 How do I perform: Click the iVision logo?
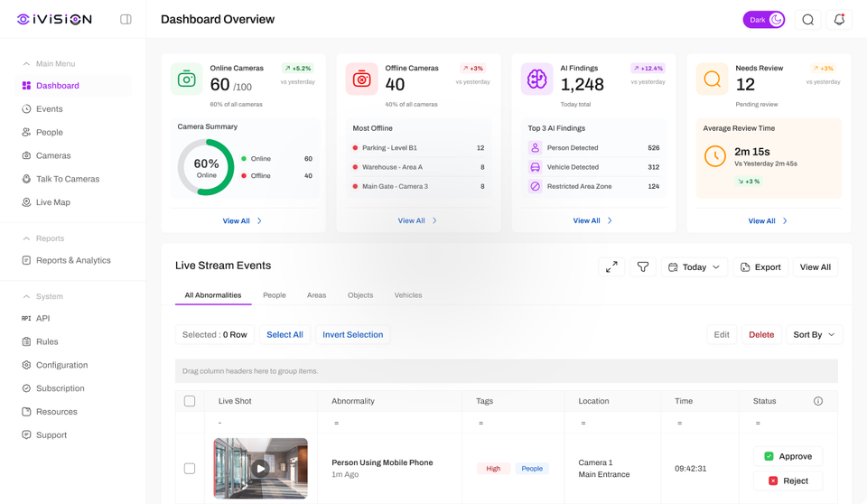coord(54,19)
